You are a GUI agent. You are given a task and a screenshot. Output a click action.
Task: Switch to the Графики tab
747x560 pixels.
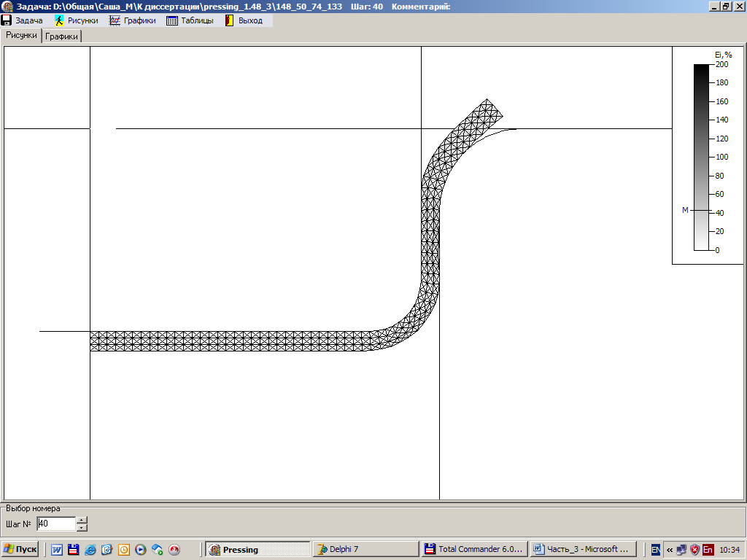[x=62, y=36]
